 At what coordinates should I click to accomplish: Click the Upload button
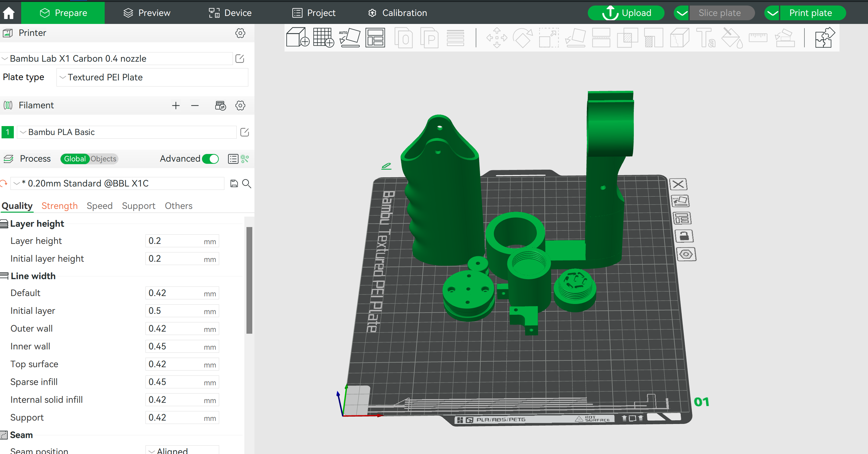click(626, 13)
